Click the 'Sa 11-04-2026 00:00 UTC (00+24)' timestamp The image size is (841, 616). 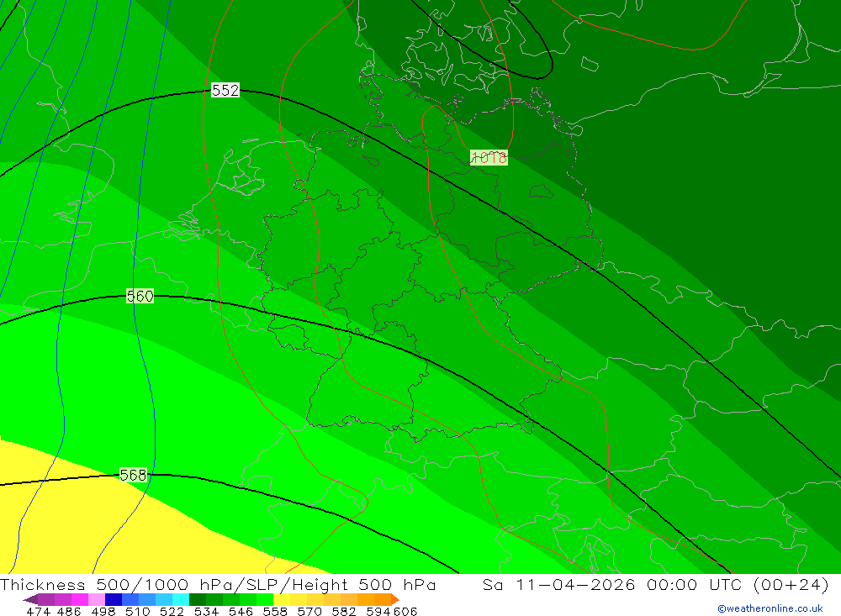(655, 584)
